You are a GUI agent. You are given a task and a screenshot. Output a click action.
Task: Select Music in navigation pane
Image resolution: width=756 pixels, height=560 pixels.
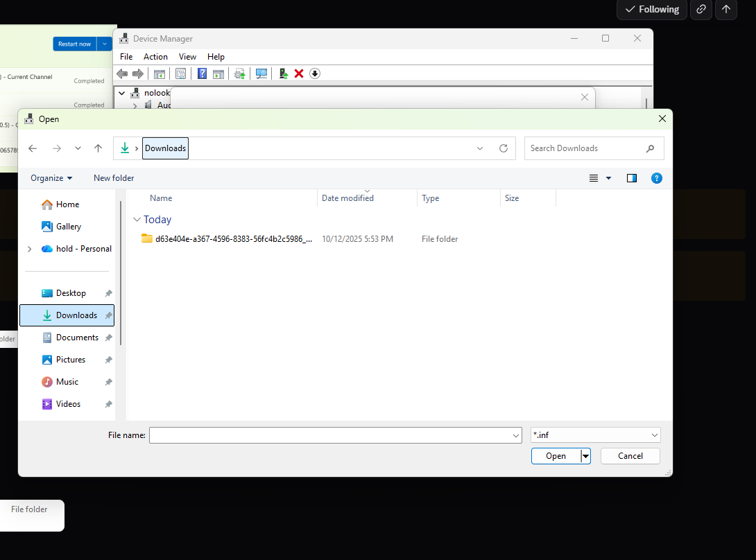point(67,382)
